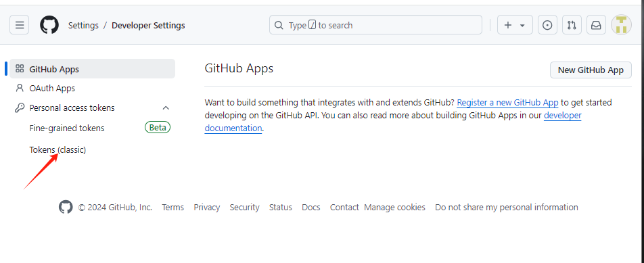Image resolution: width=644 pixels, height=263 pixels.
Task: Open the Issues icon in header
Action: click(547, 25)
